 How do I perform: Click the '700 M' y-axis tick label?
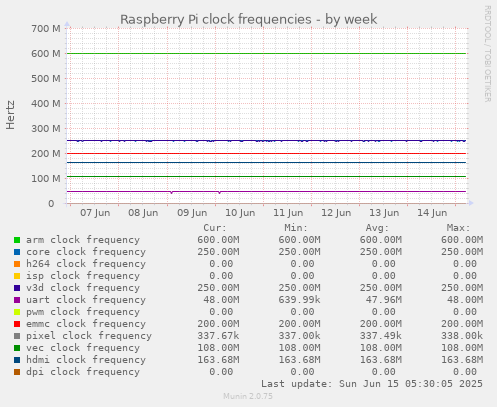46,29
